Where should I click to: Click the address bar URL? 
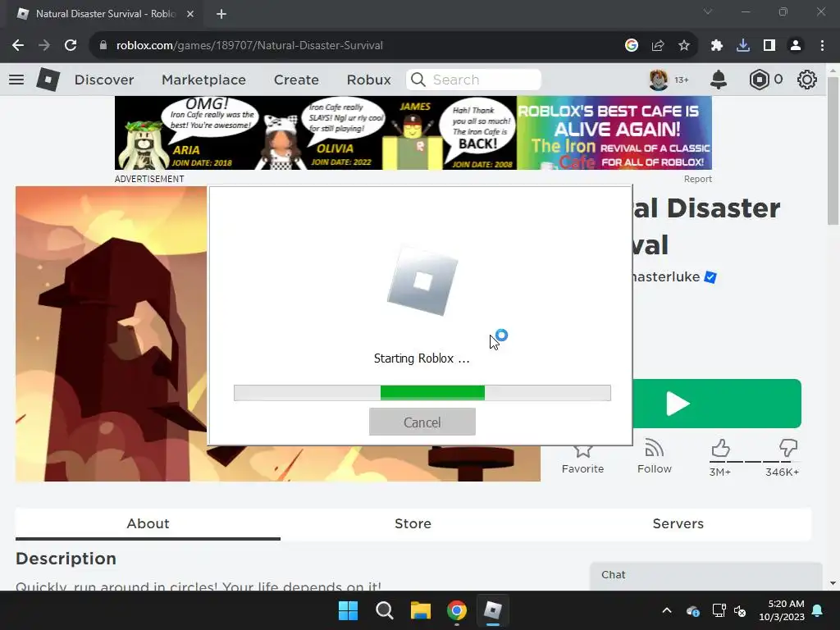[x=249, y=46]
